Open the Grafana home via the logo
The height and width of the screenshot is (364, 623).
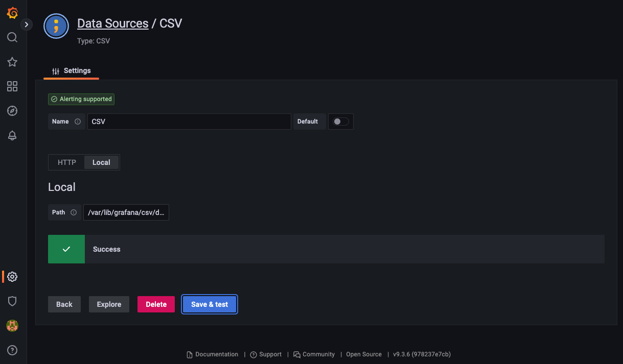coord(12,13)
